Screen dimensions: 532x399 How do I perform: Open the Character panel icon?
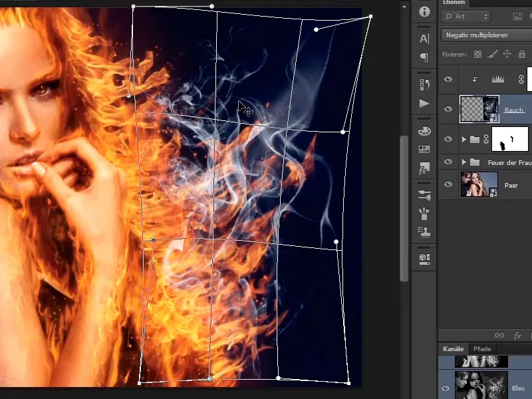click(424, 39)
